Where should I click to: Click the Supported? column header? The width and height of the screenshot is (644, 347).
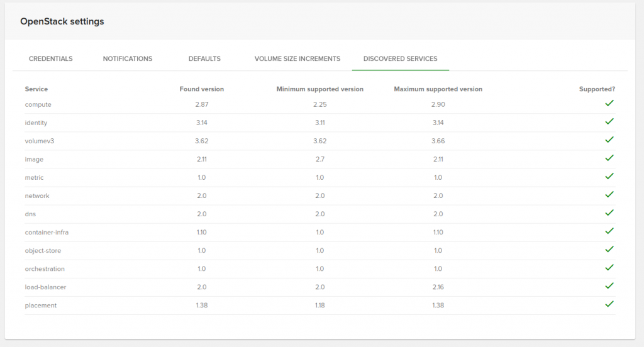[597, 89]
